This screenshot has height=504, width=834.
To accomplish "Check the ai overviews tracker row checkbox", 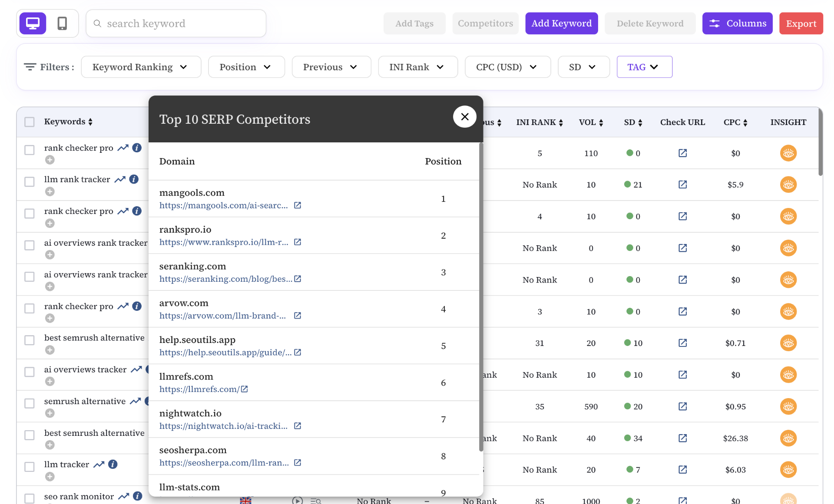I will (30, 372).
